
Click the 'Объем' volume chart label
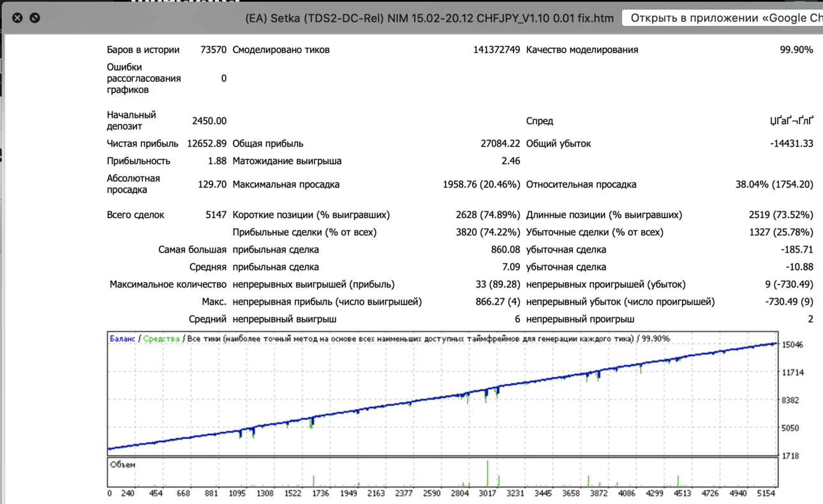click(123, 464)
